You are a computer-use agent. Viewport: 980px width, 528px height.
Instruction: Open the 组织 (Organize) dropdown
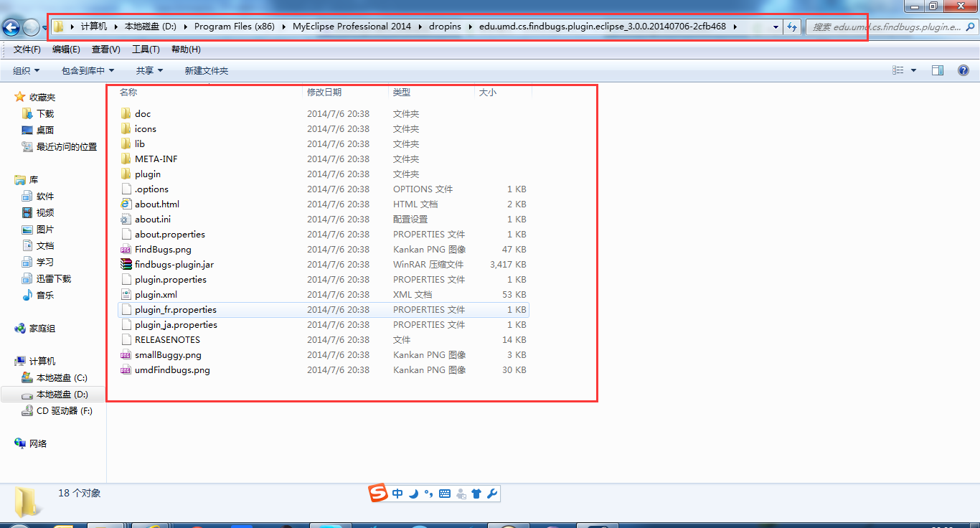(x=26, y=70)
